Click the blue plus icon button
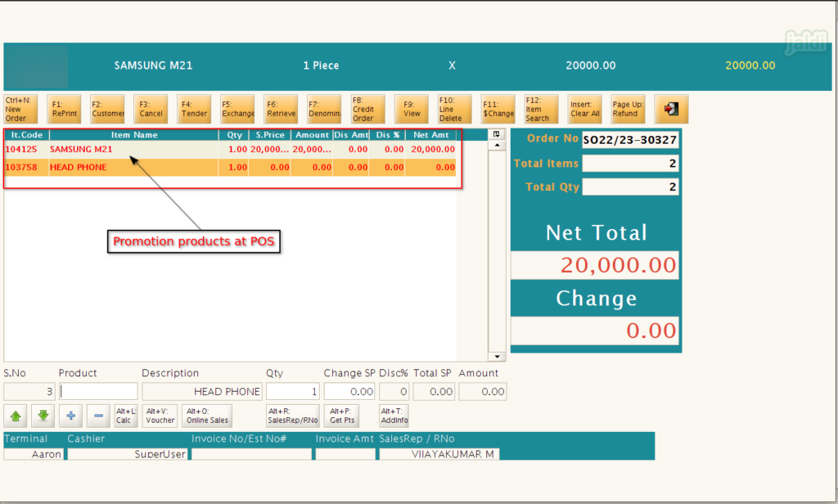This screenshot has height=504, width=838. click(71, 416)
